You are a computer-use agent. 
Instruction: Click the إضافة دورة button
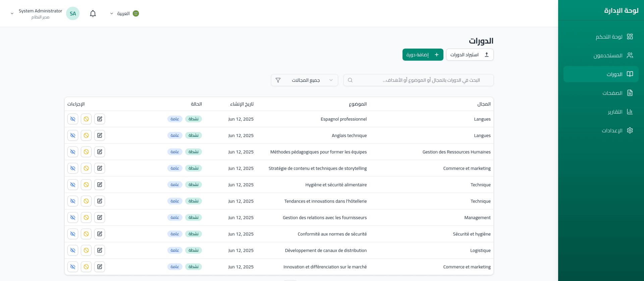pyautogui.click(x=423, y=55)
